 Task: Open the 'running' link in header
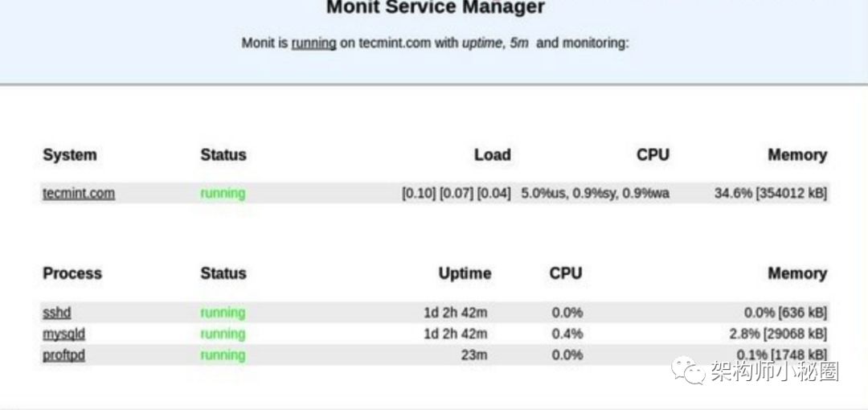pos(314,43)
